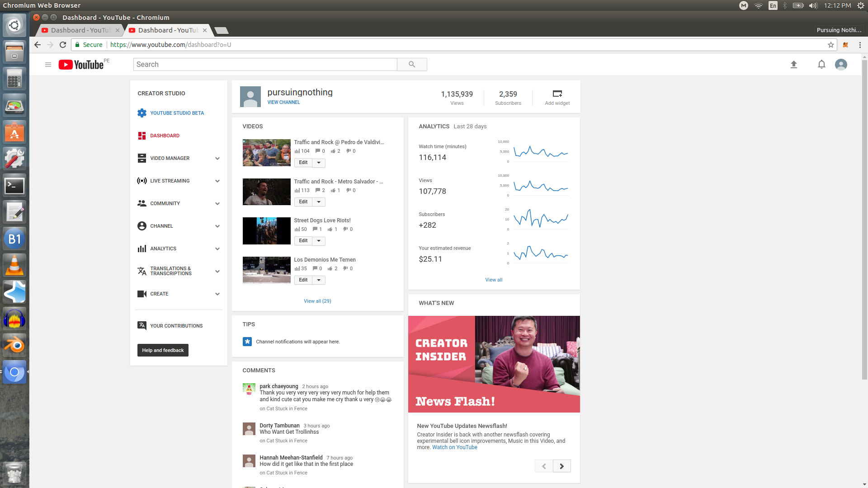
Task: Click View all (29) videos link
Action: pyautogui.click(x=317, y=301)
